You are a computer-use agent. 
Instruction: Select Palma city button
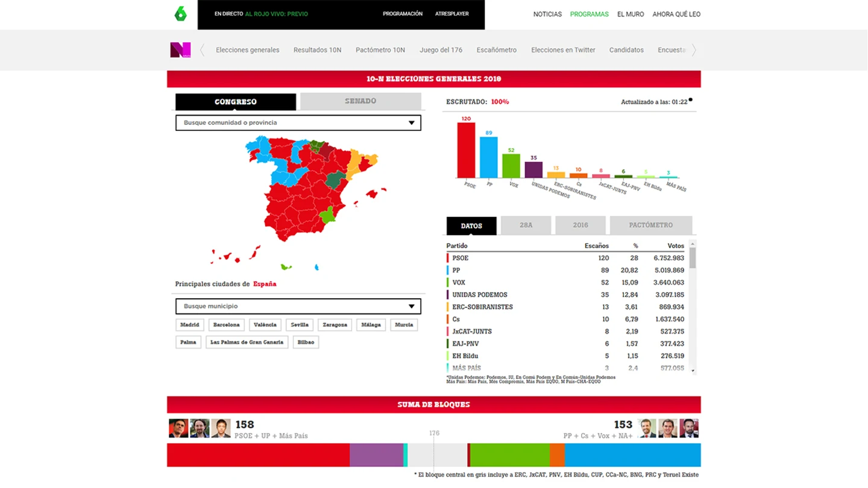(x=188, y=342)
